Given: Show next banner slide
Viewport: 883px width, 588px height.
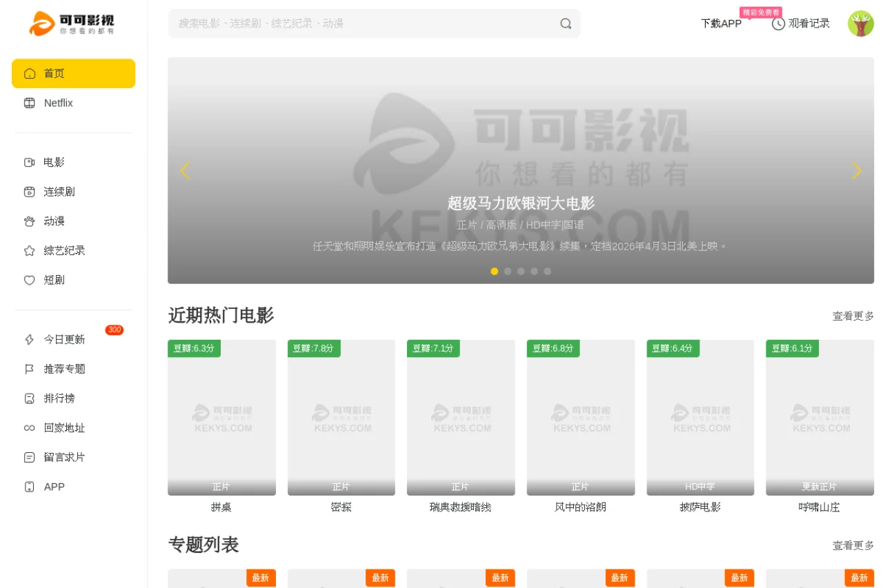Looking at the screenshot, I should (x=856, y=170).
